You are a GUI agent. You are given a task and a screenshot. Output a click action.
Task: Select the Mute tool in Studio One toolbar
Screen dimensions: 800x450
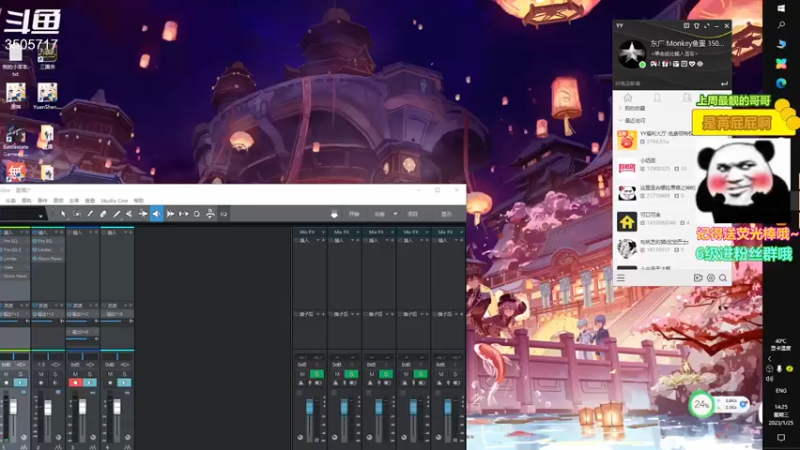tap(130, 214)
